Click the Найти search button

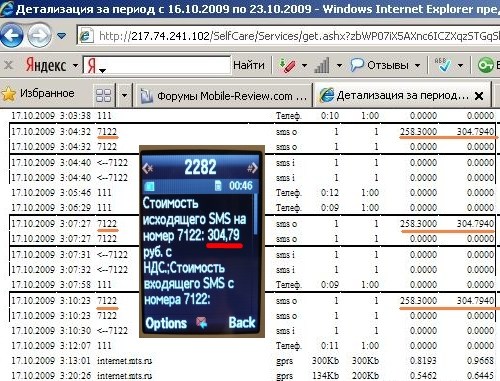(249, 65)
